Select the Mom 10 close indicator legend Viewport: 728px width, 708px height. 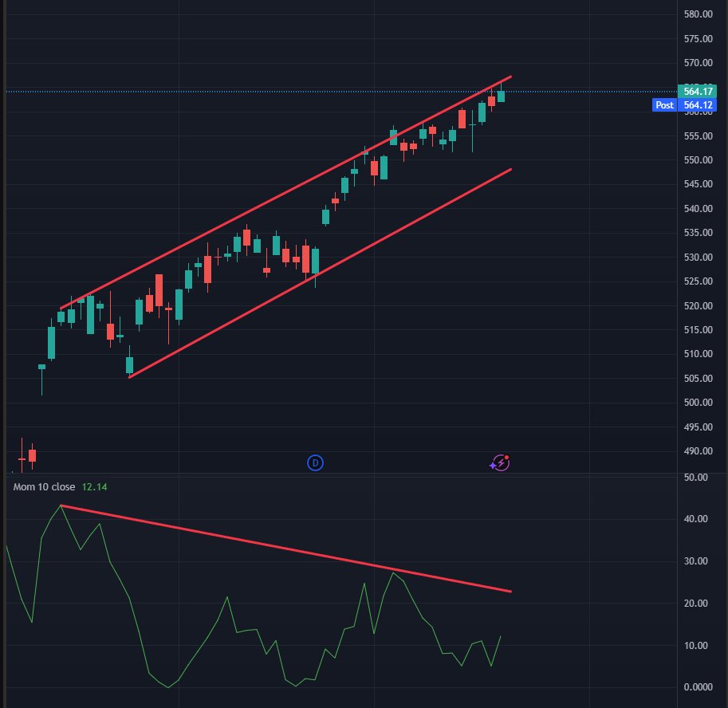point(44,487)
